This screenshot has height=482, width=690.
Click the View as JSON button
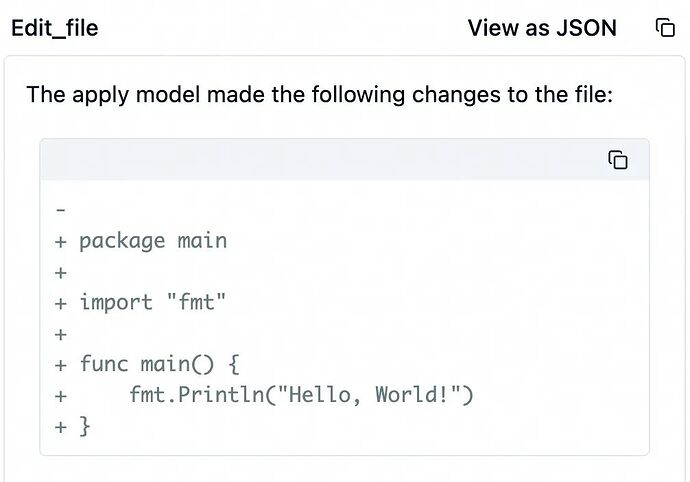pyautogui.click(x=542, y=28)
